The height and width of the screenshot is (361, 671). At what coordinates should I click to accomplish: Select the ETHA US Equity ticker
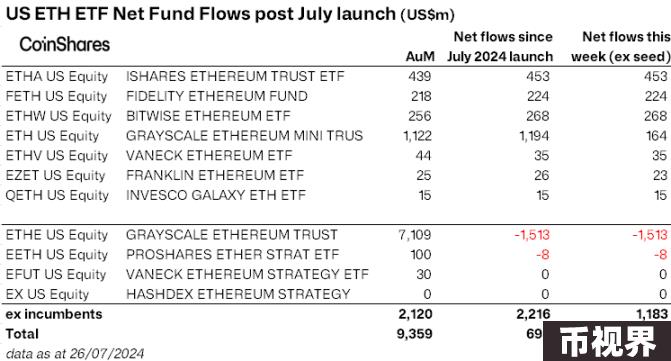(57, 77)
